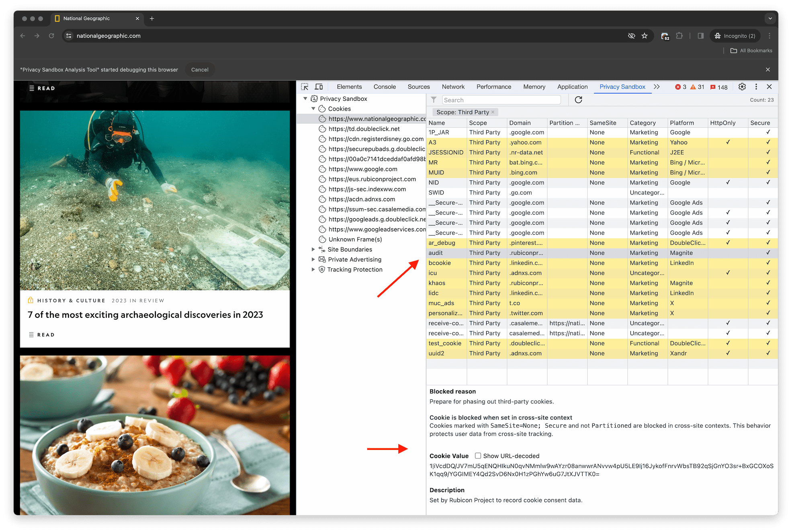Click the device toolbar toggle icon
792x532 pixels.
[x=320, y=87]
